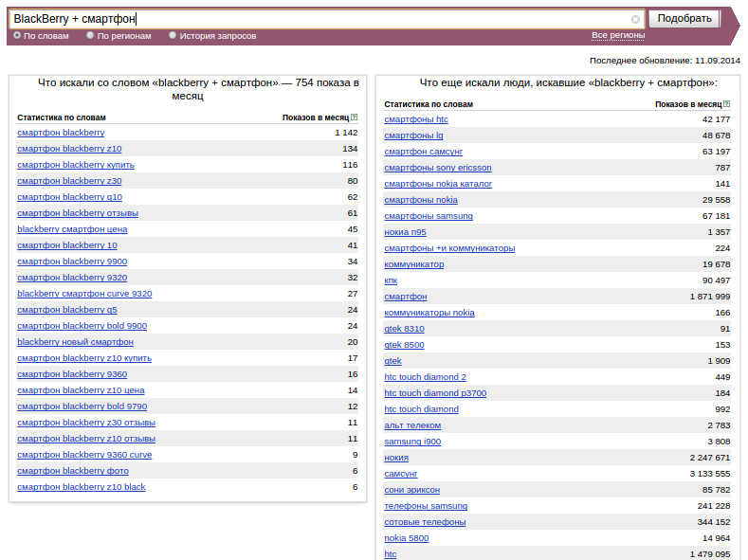Open the blackberry новый смартфон link

click(75, 342)
